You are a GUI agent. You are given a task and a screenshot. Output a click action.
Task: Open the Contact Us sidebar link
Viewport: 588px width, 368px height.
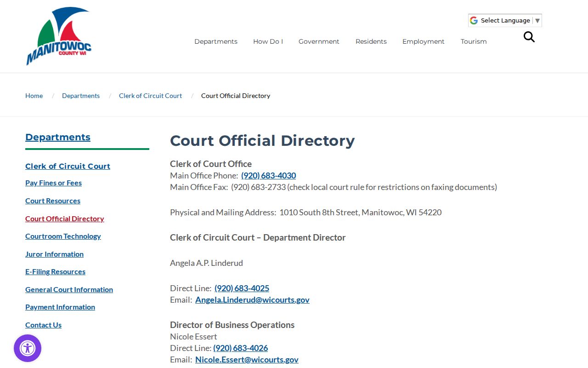pyautogui.click(x=43, y=325)
